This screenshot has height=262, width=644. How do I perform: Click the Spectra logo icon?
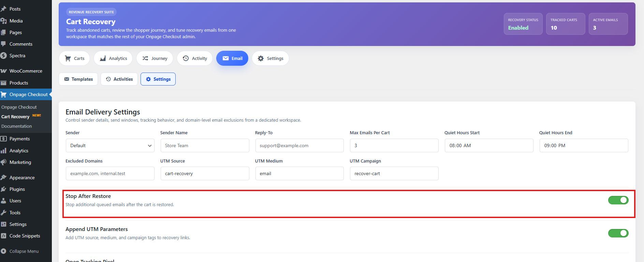tap(3, 56)
